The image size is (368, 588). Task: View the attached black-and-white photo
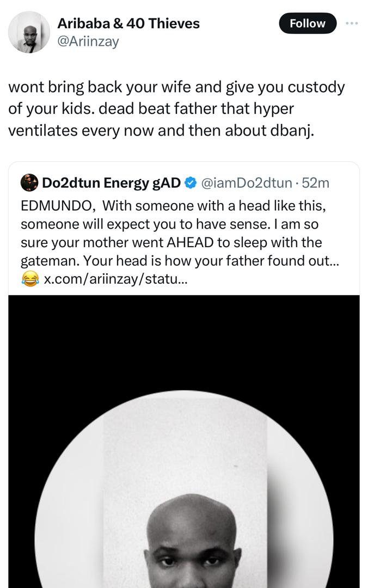[184, 436]
